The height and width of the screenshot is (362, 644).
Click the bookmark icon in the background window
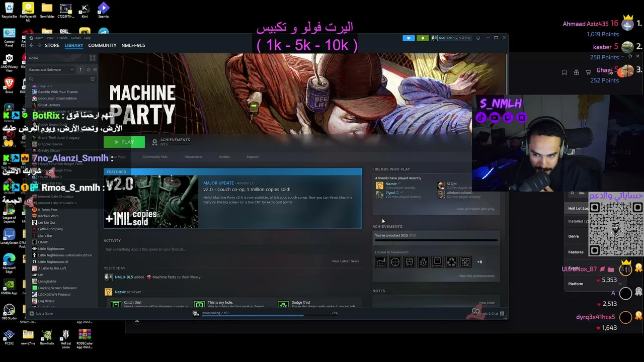point(564,72)
